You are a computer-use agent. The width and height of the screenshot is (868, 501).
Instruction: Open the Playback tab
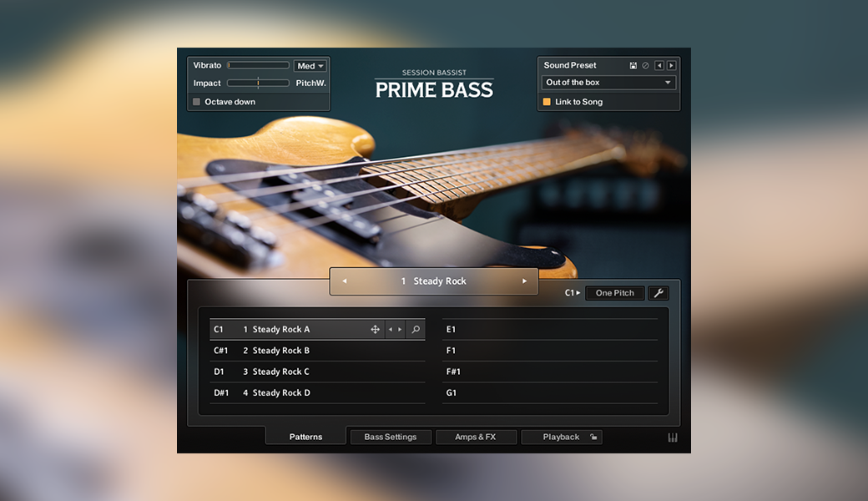pyautogui.click(x=562, y=437)
